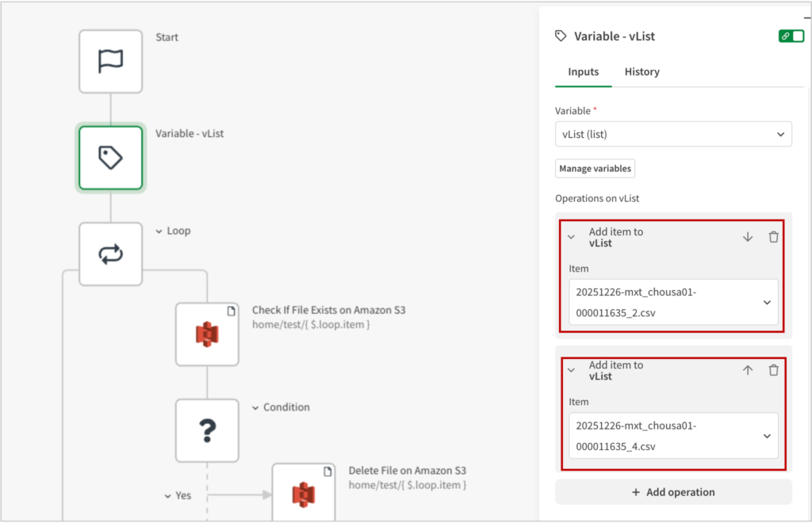Switch to the History tab
This screenshot has width=812, height=523.
point(642,72)
